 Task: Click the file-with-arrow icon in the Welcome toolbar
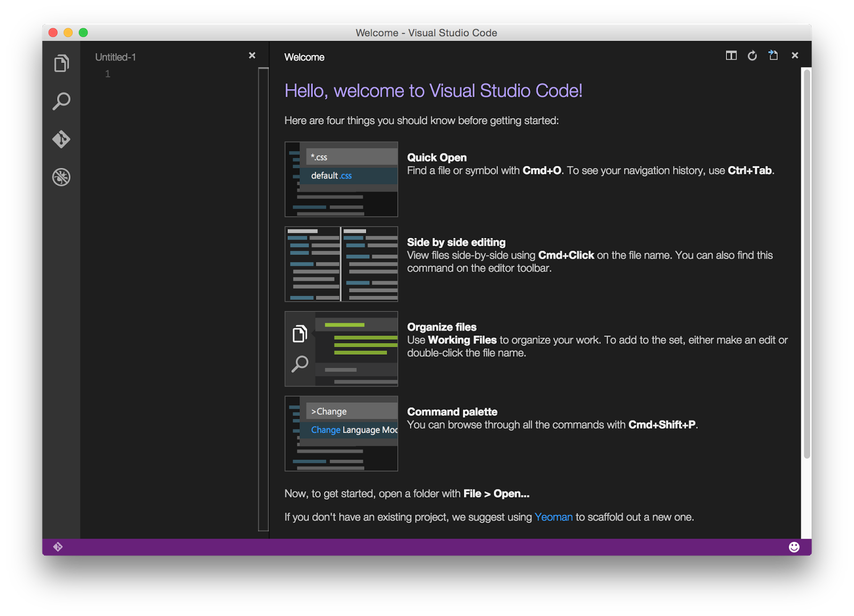[x=773, y=55]
